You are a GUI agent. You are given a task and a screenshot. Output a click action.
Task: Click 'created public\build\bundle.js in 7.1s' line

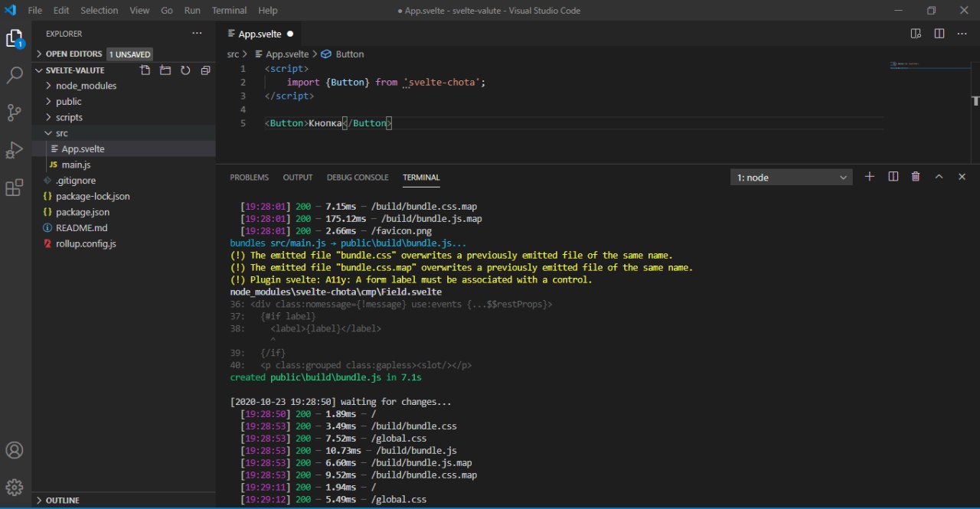click(326, 377)
